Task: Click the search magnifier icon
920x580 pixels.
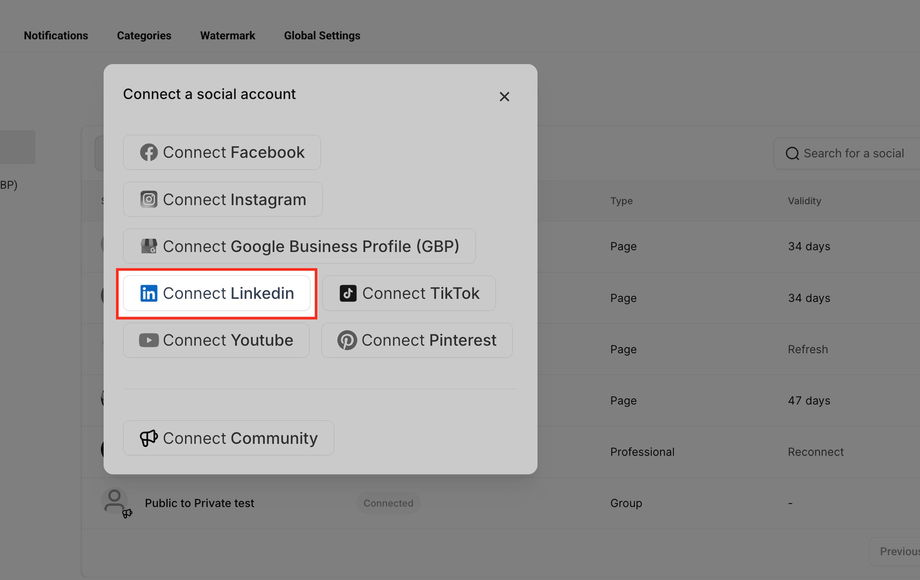Action: (x=792, y=154)
